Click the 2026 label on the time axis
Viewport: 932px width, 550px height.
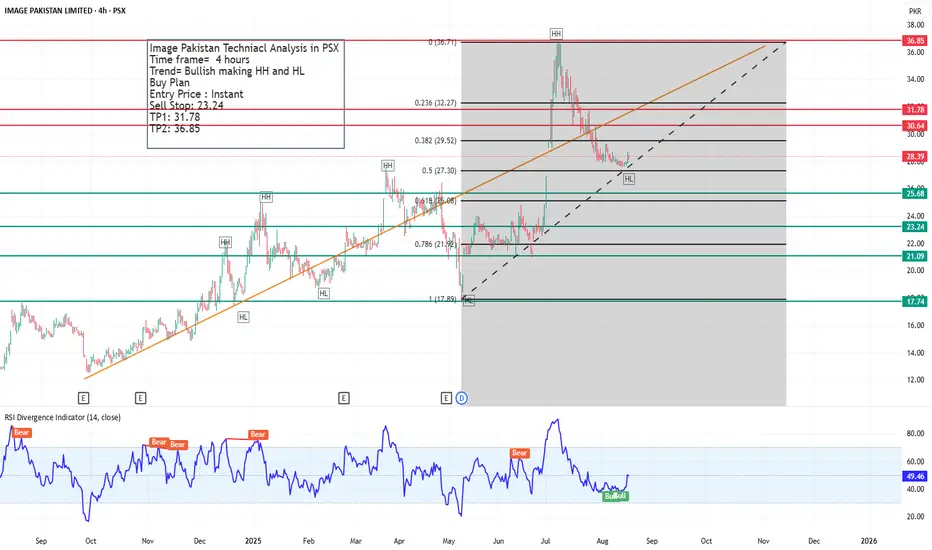pos(869,541)
